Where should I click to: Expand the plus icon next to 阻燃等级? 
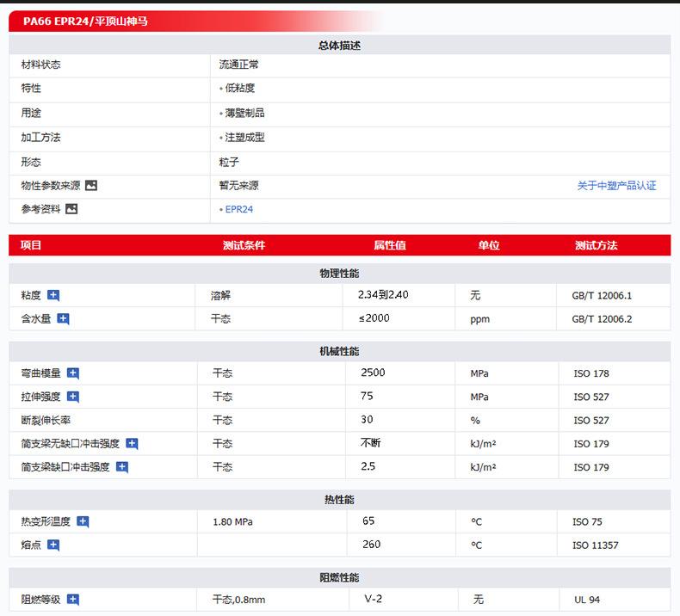(x=73, y=600)
